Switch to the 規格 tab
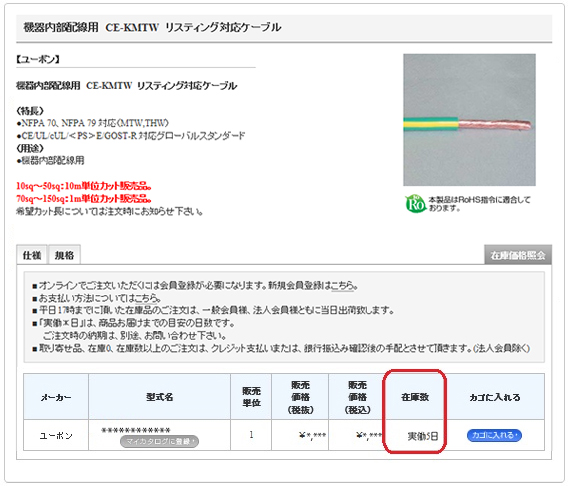Screen dimensions: 570x486 64,256
